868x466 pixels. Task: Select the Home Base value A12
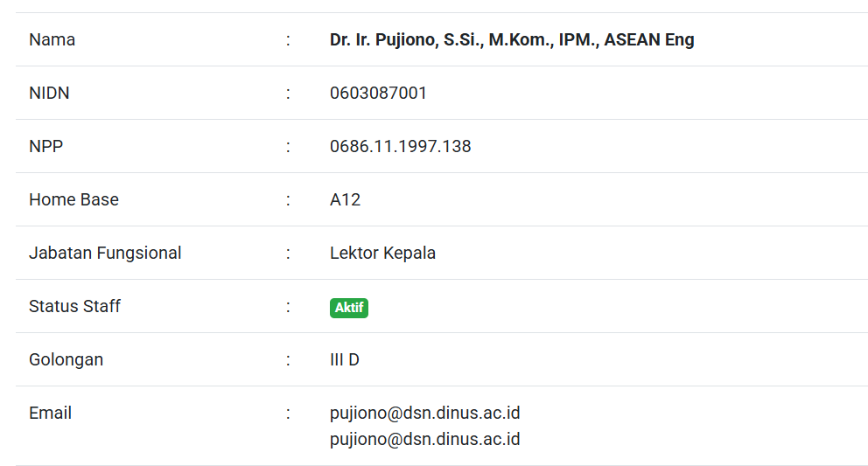coord(345,199)
